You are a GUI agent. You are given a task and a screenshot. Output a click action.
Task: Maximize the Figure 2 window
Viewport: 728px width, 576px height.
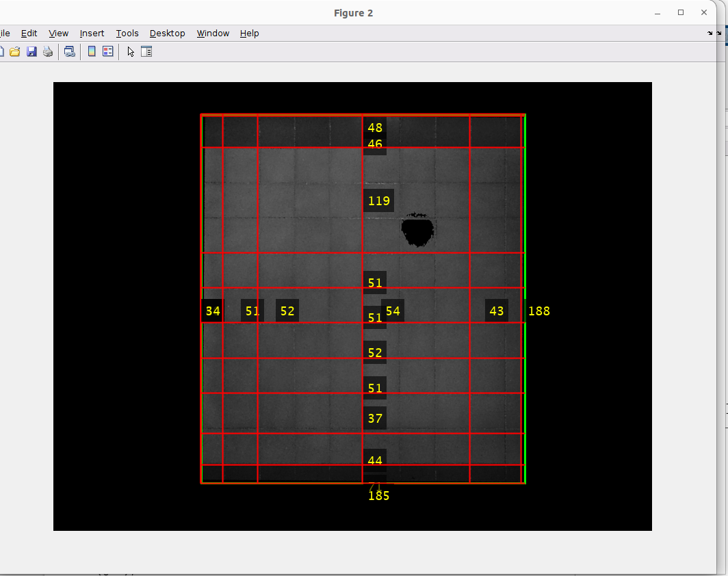pos(681,12)
